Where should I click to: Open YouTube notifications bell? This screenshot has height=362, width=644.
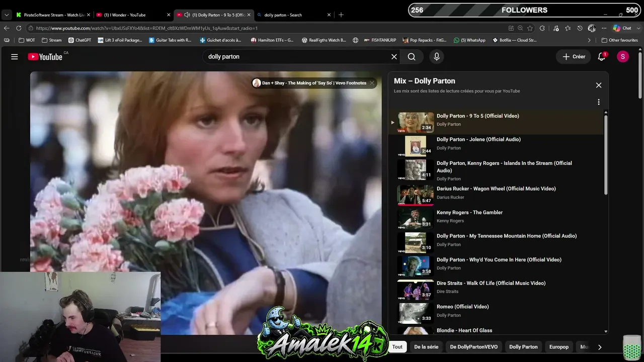(602, 57)
